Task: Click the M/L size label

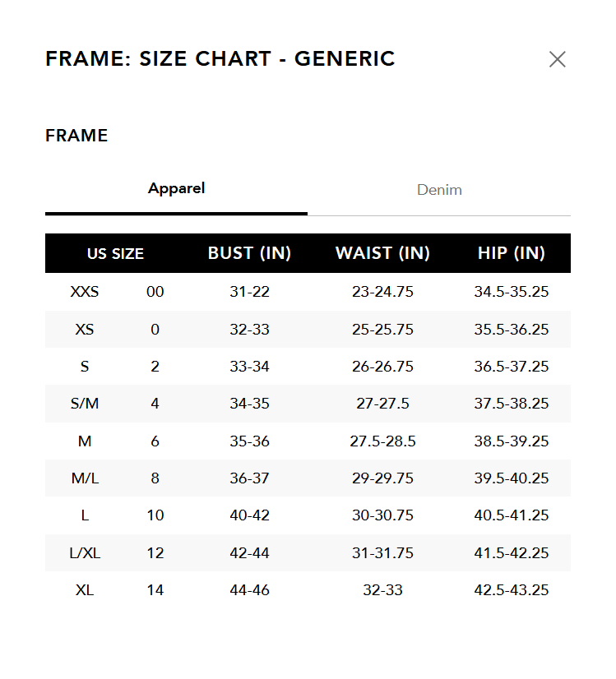Action: [85, 478]
